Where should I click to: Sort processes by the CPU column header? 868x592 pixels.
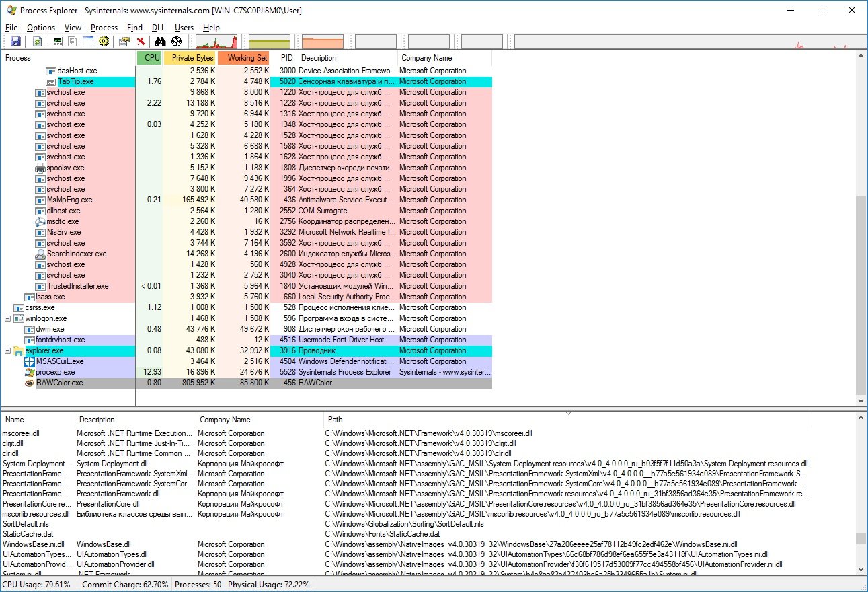(x=152, y=58)
